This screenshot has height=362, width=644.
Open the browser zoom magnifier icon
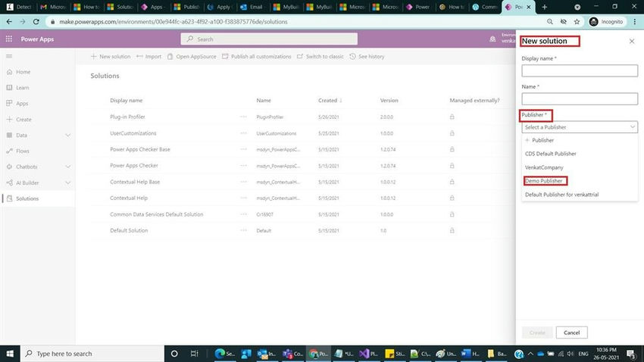[x=549, y=22]
